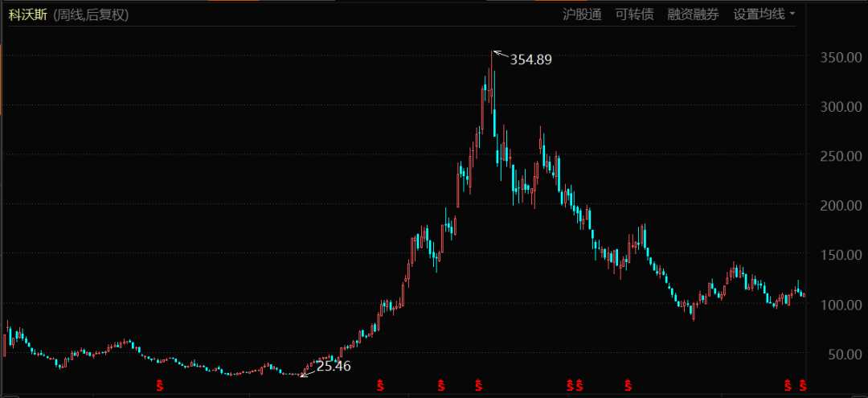Open the 设置均线 dropdown menu
The width and height of the screenshot is (868, 398).
[759, 14]
